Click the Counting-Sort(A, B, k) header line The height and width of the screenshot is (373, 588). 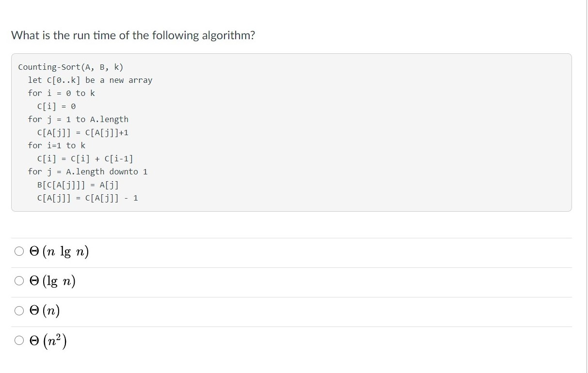coord(71,67)
